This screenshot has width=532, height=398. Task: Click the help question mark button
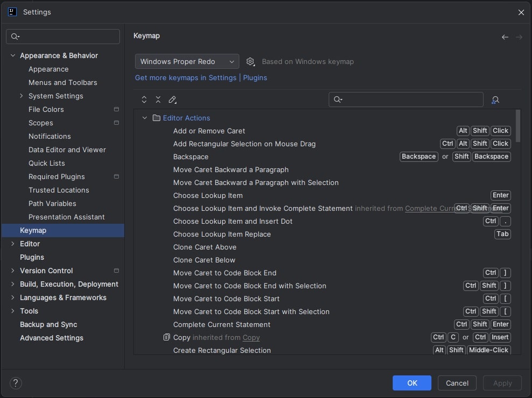[16, 383]
